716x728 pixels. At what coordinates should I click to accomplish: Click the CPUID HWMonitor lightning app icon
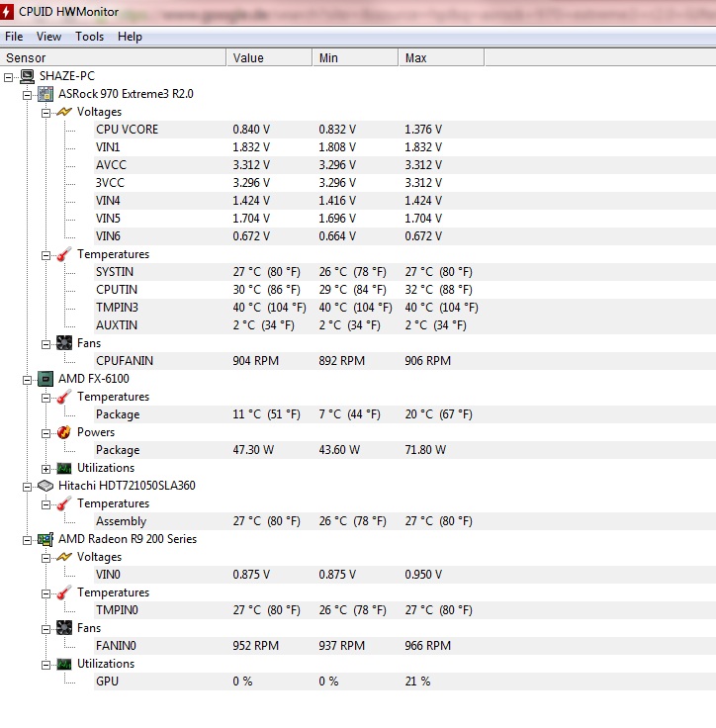[6, 11]
